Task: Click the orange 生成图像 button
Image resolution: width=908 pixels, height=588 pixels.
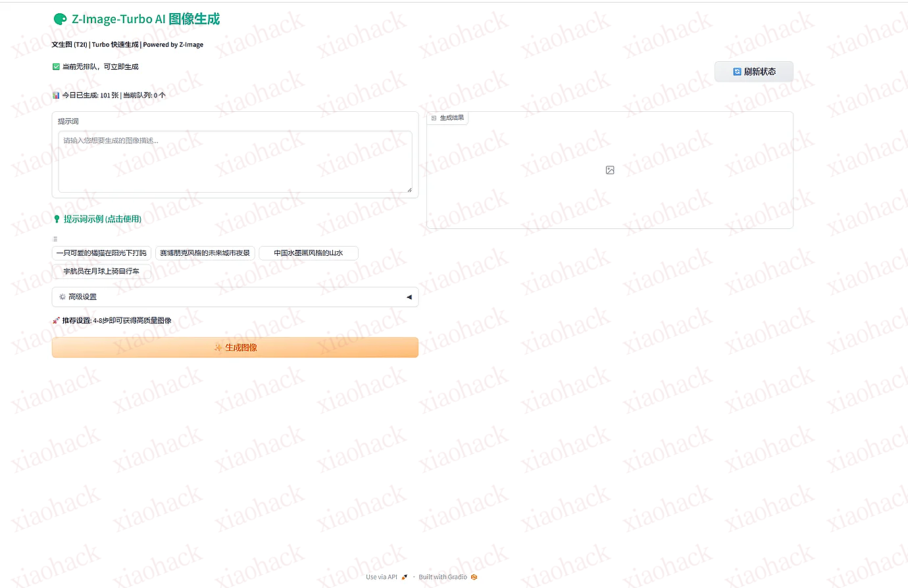Action: (235, 347)
